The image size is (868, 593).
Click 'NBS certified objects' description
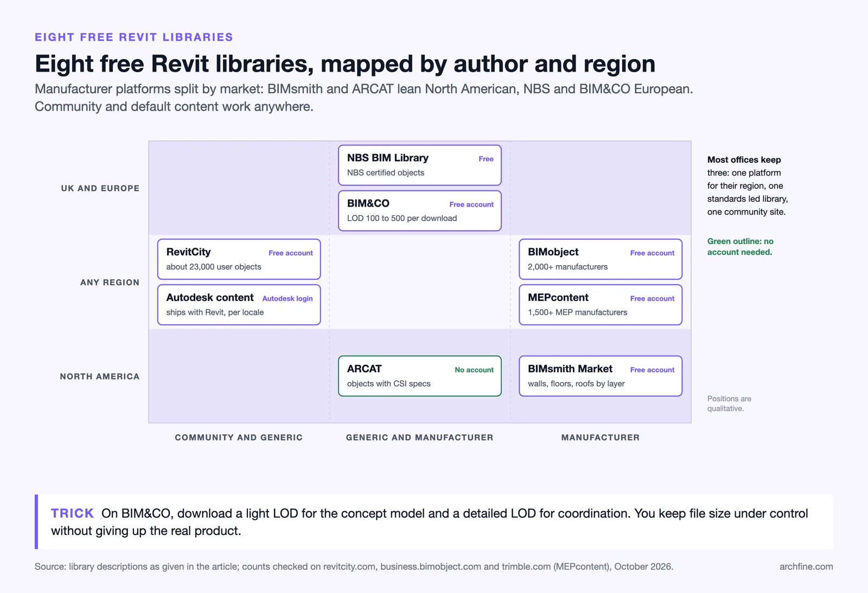tap(386, 173)
